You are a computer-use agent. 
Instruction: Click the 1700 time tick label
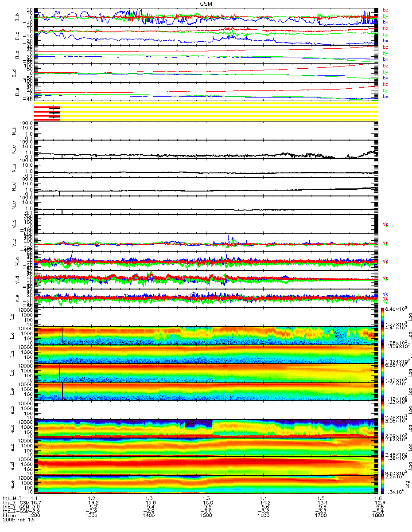click(x=320, y=516)
